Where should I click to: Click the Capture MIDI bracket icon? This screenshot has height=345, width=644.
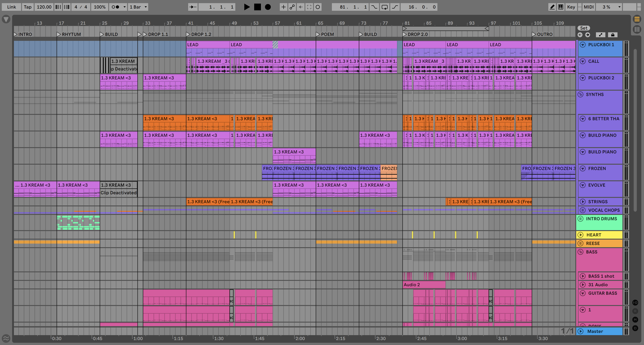[x=309, y=7]
